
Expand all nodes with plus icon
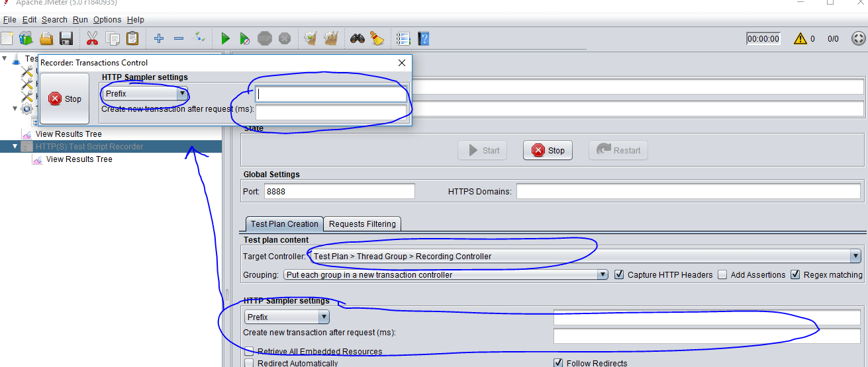click(159, 38)
